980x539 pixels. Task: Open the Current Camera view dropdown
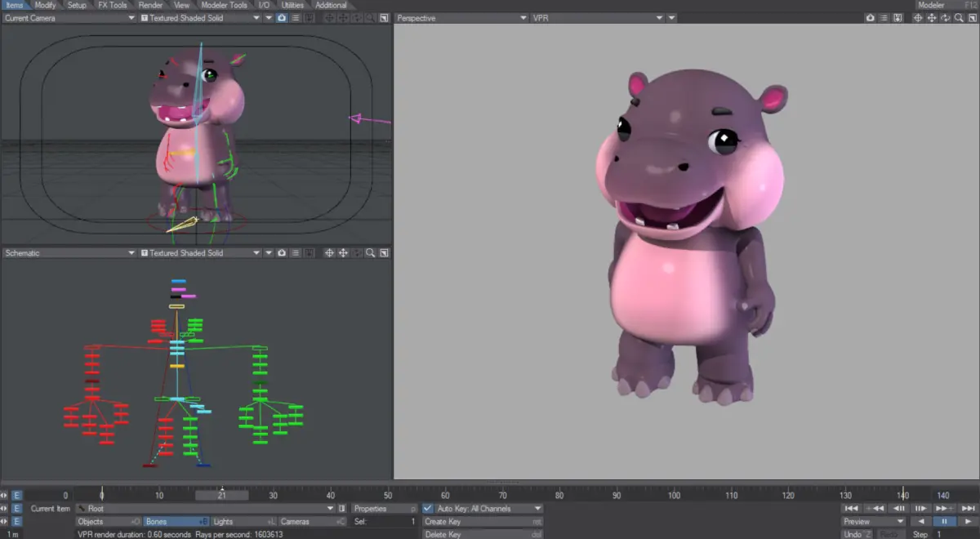pos(69,18)
